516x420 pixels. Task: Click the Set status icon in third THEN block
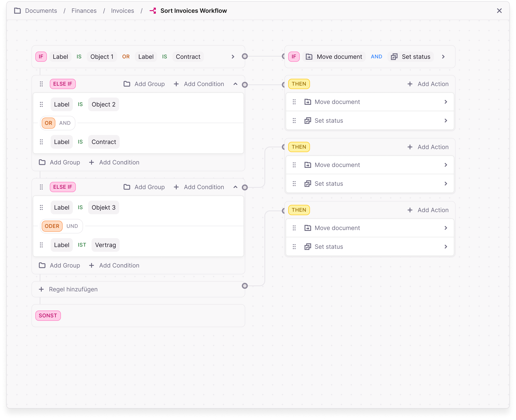(x=308, y=247)
